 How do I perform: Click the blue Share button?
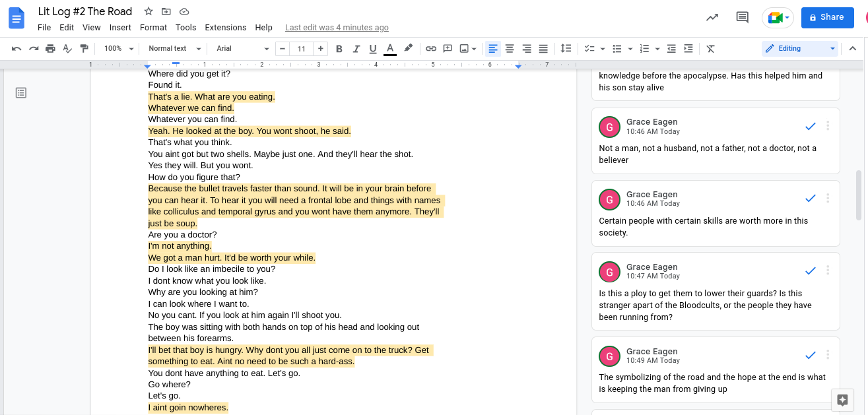(x=826, y=18)
